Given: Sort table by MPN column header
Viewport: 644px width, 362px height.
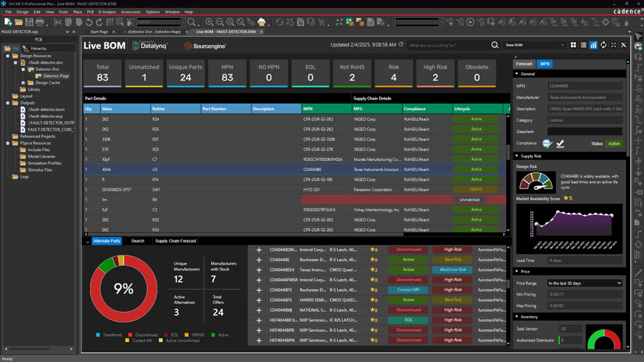Looking at the screenshot, I should coord(326,109).
